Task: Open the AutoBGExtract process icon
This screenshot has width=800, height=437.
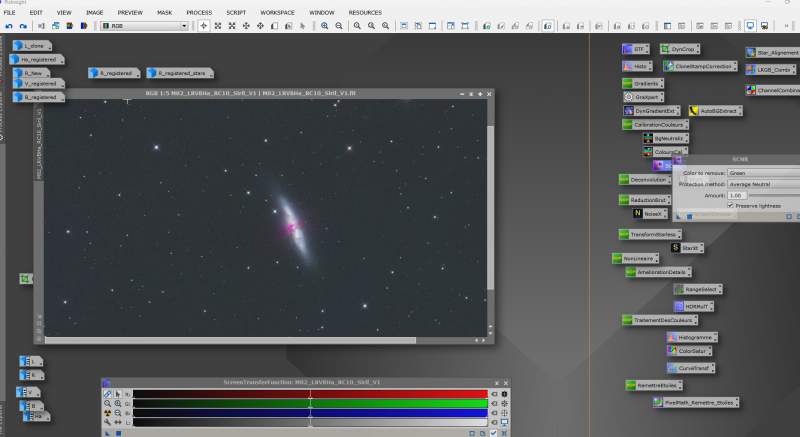Action: pyautogui.click(x=715, y=111)
